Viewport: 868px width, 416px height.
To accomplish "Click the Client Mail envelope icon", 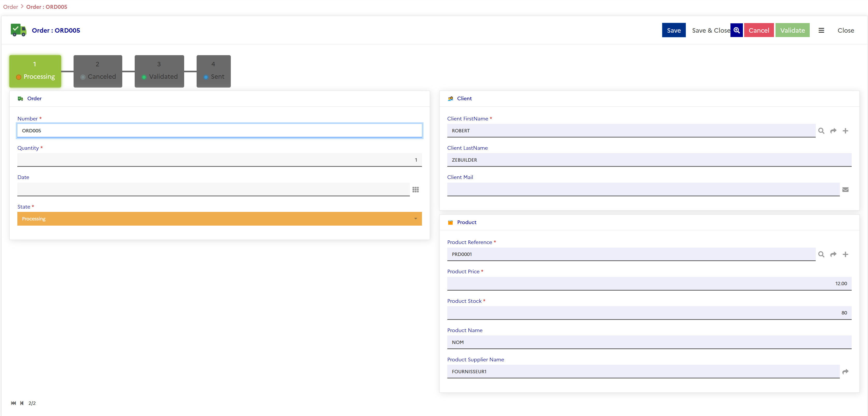I will click(845, 190).
